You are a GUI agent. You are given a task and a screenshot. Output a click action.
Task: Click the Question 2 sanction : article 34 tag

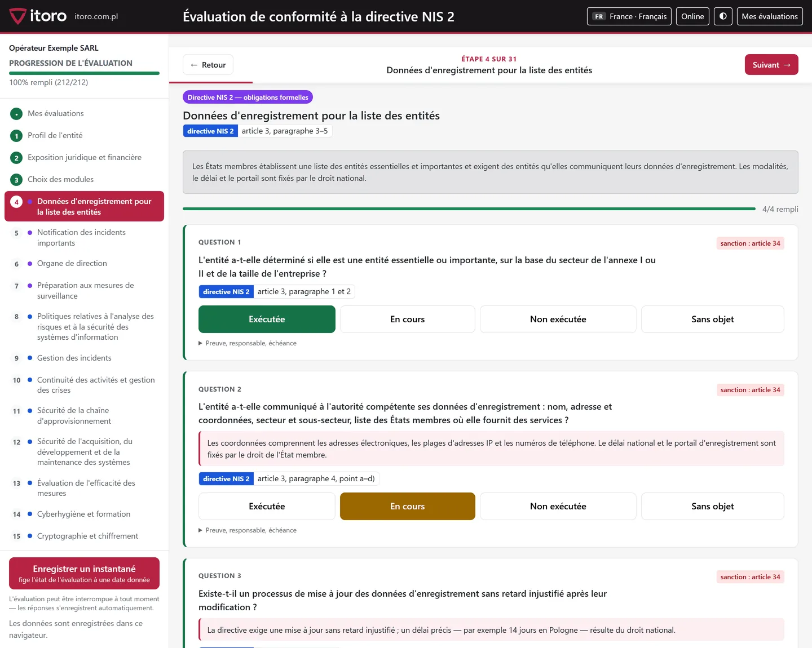click(750, 390)
